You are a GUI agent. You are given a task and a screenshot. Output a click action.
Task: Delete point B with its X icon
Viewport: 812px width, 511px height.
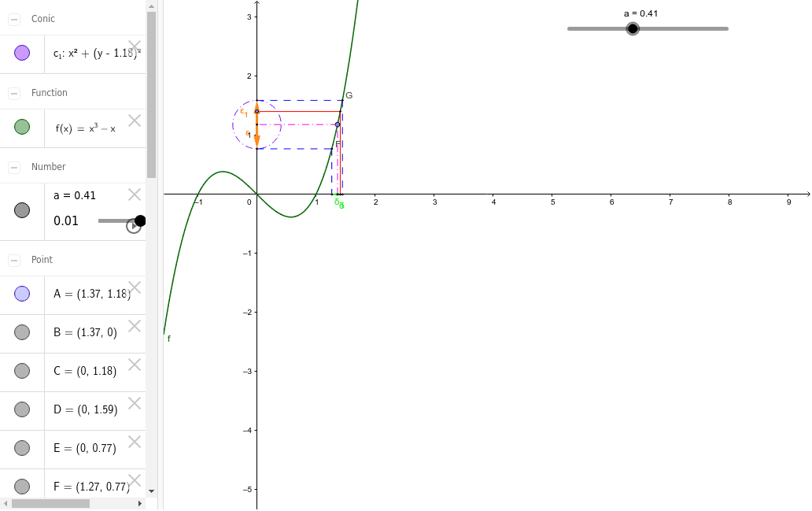click(x=135, y=326)
